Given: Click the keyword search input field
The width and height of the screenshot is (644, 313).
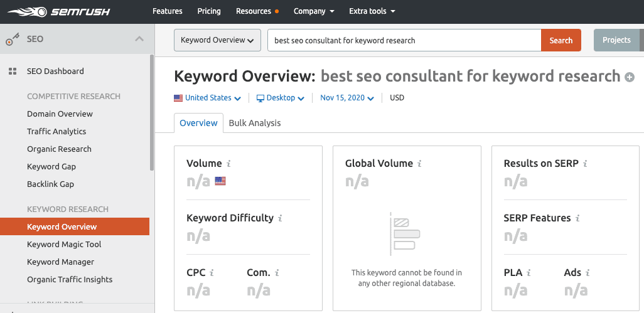Looking at the screenshot, I should pyautogui.click(x=404, y=40).
